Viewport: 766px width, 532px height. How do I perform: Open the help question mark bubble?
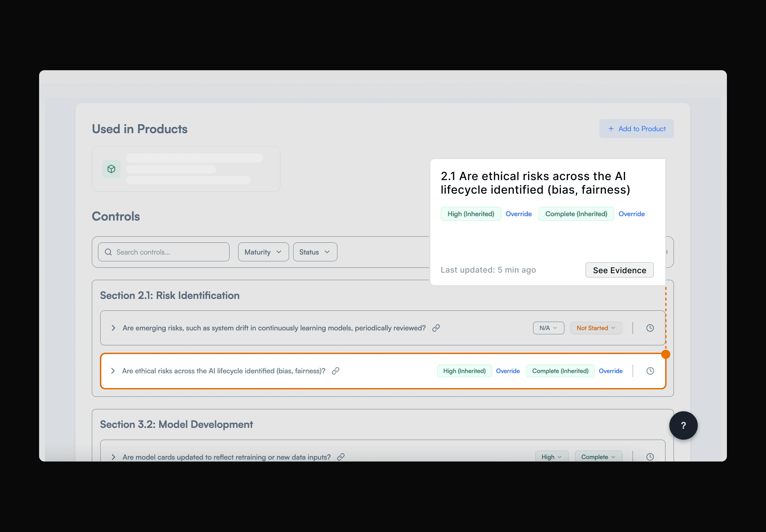click(683, 425)
